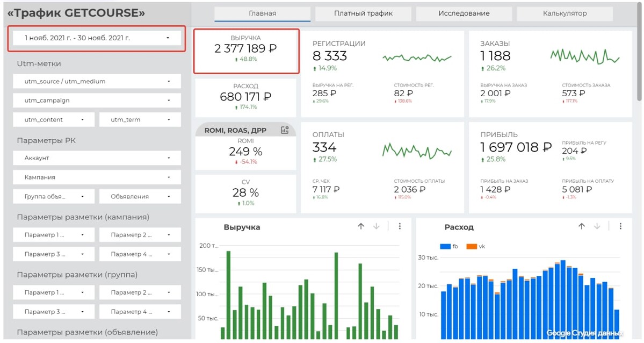Open the date range picker for November 2021
Image resolution: width=644 pixels, height=343 pixels.
point(97,38)
